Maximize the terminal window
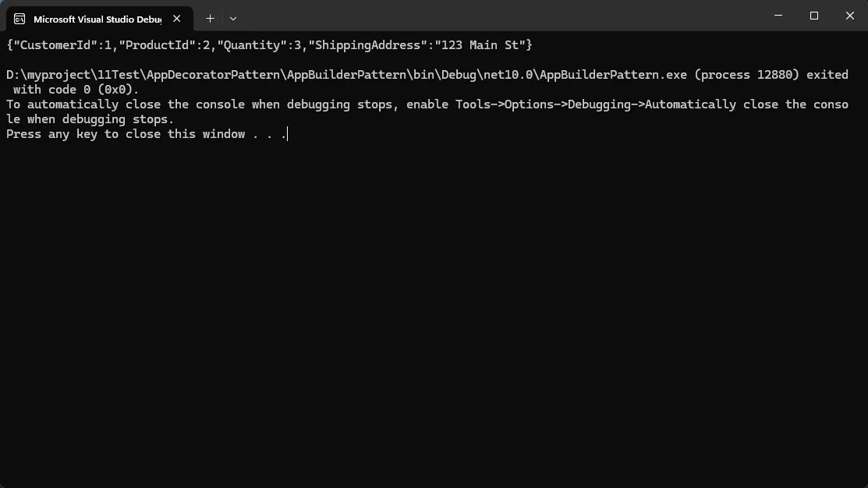868x488 pixels. click(x=814, y=16)
